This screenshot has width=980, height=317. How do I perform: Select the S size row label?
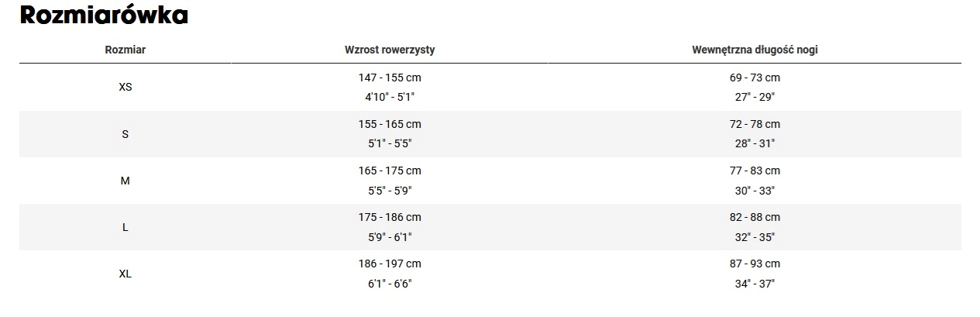[x=126, y=134]
